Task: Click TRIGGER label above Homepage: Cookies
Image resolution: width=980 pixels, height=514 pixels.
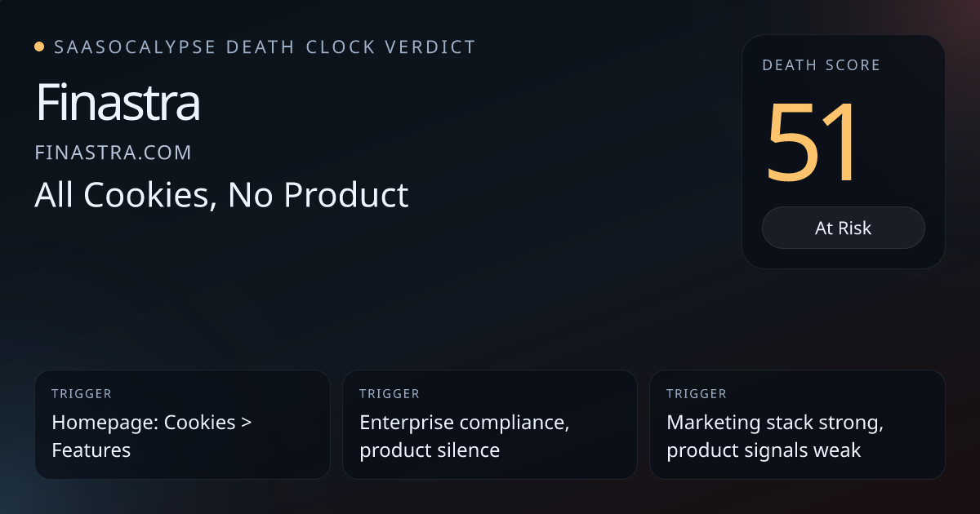Action: pyautogui.click(x=82, y=394)
